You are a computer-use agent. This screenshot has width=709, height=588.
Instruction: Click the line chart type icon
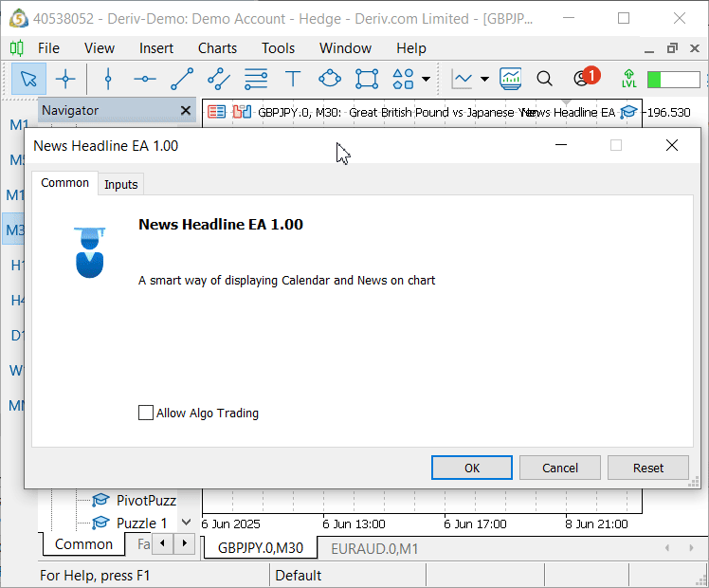tap(462, 79)
